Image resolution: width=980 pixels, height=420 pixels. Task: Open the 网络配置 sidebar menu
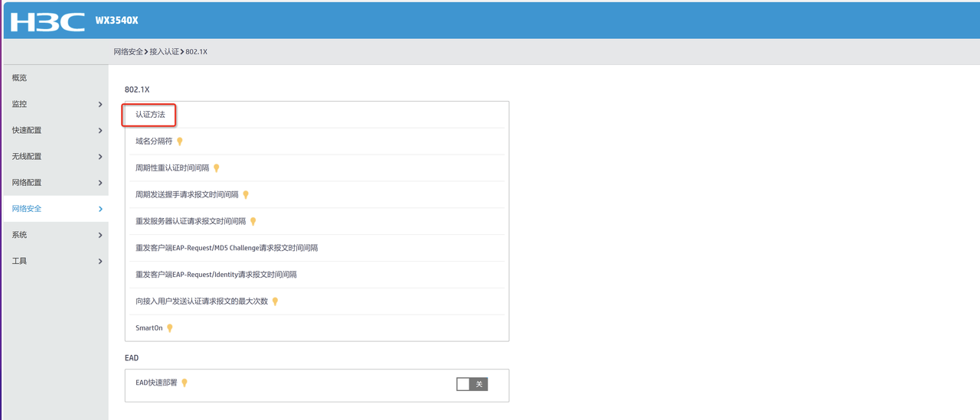(x=56, y=183)
